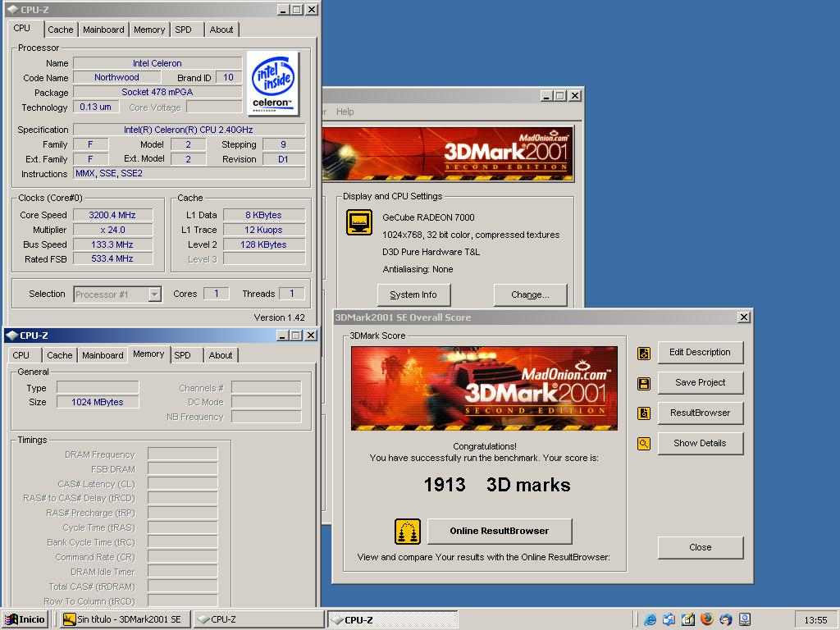Click the Change... button
The width and height of the screenshot is (840, 630).
(530, 294)
